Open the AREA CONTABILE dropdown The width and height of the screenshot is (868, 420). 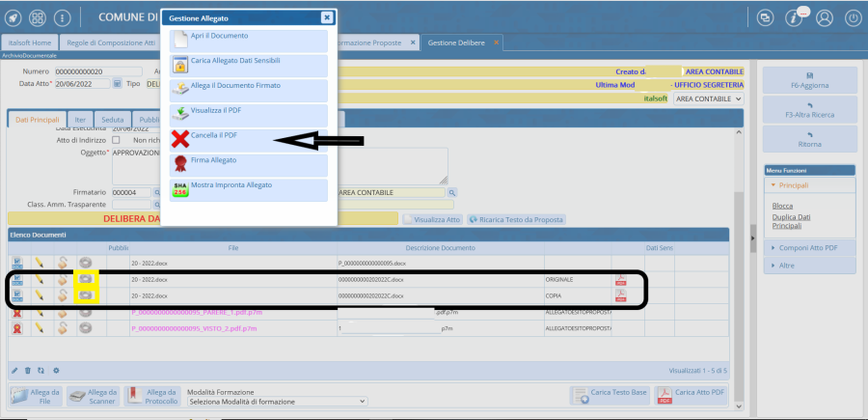pyautogui.click(x=708, y=98)
